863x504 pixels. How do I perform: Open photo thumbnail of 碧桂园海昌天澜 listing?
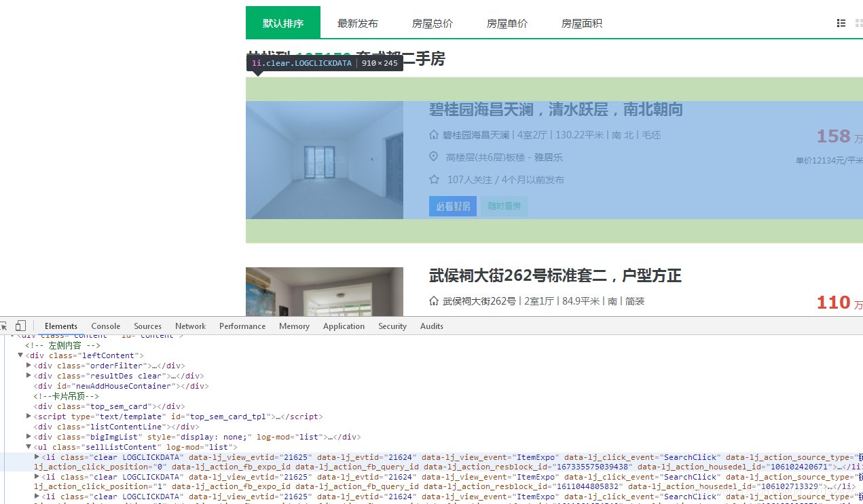click(x=325, y=160)
